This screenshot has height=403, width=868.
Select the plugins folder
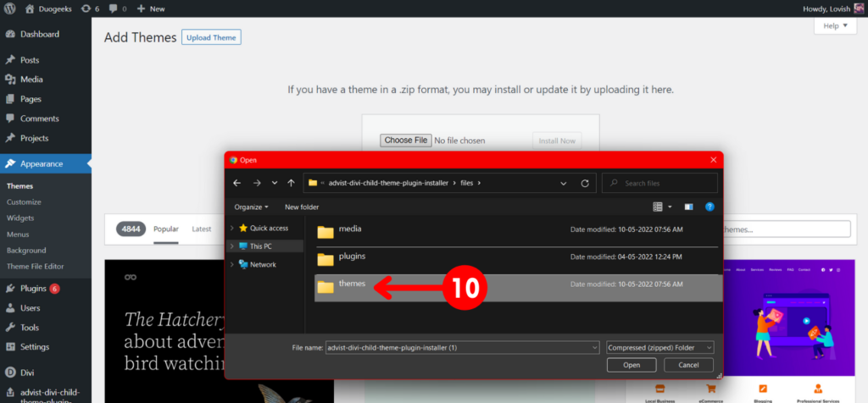tap(518, 259)
